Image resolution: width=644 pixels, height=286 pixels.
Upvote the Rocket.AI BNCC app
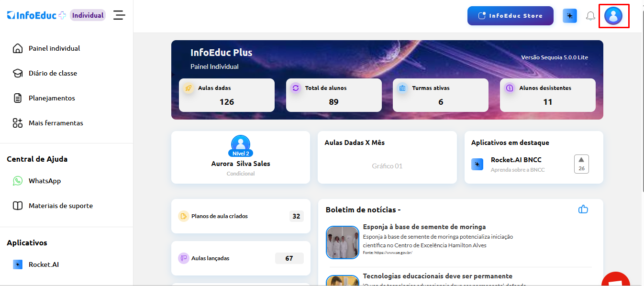[x=581, y=164]
